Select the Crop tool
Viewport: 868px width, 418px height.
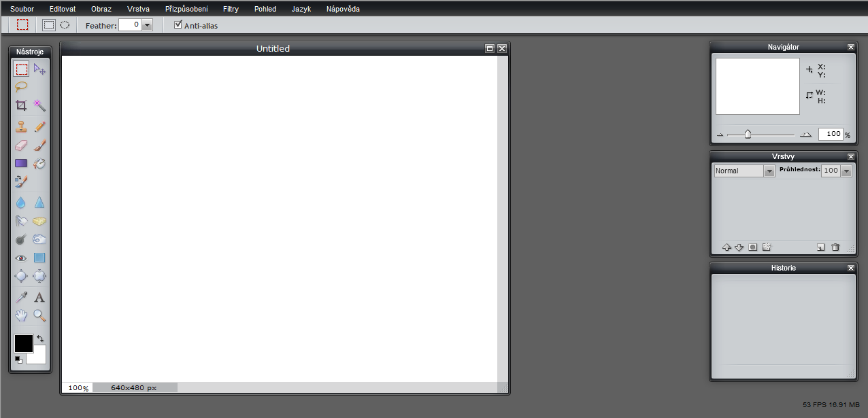coord(22,105)
